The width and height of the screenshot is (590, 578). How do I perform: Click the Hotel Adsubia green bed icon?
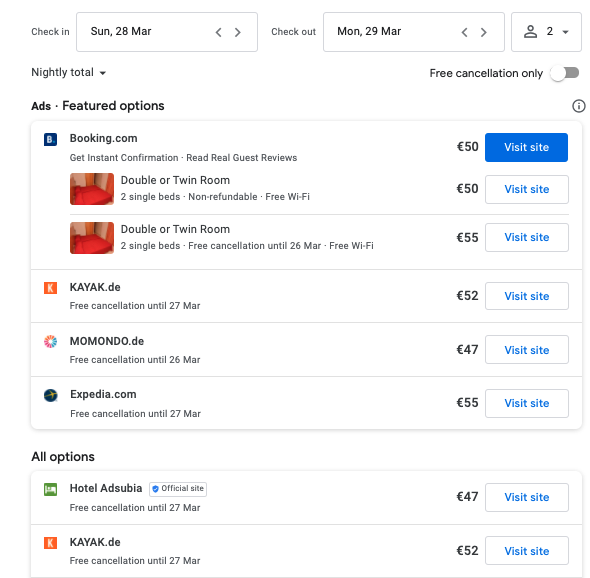tap(50, 490)
